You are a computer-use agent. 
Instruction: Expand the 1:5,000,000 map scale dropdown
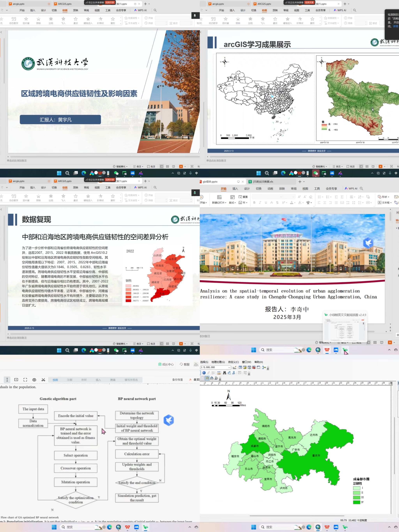point(229,368)
